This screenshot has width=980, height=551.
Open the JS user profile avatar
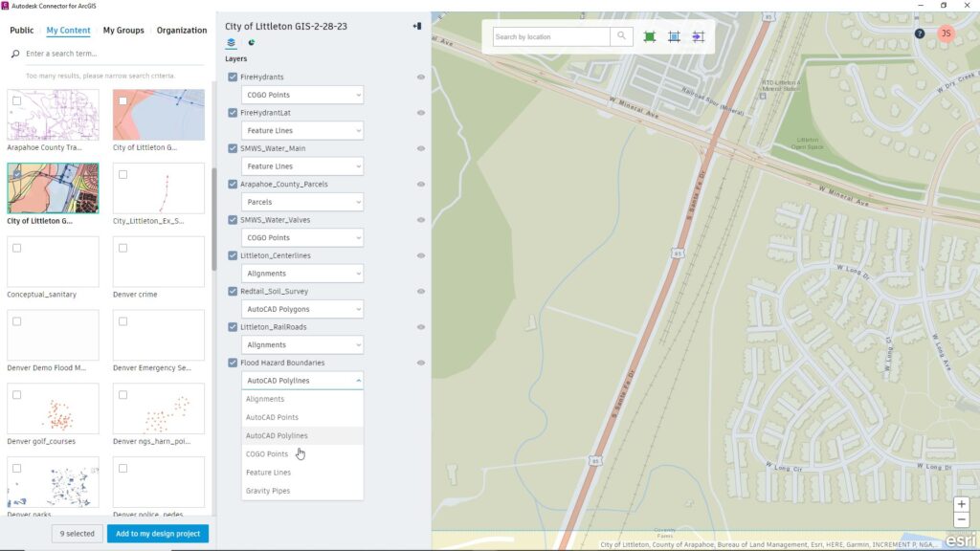tap(947, 33)
